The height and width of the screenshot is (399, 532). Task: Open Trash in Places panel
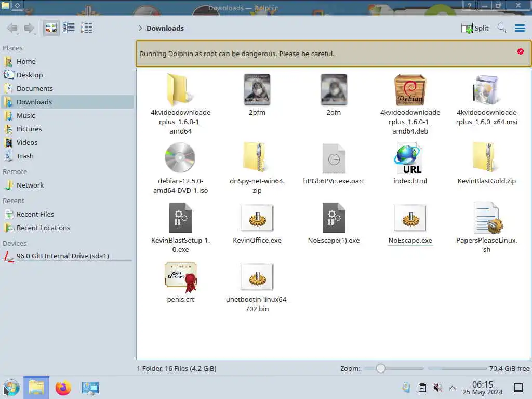(x=67, y=156)
